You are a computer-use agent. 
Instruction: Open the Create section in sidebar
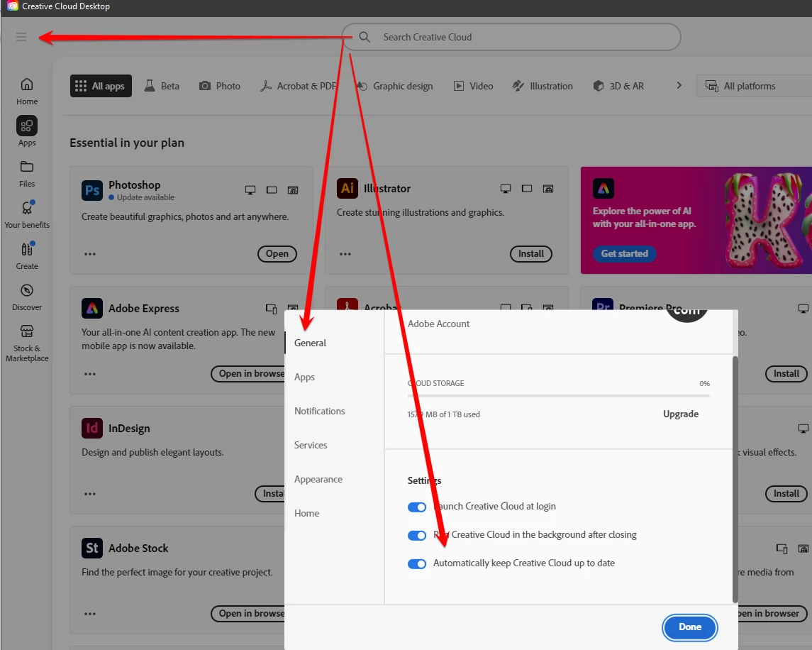tap(27, 255)
